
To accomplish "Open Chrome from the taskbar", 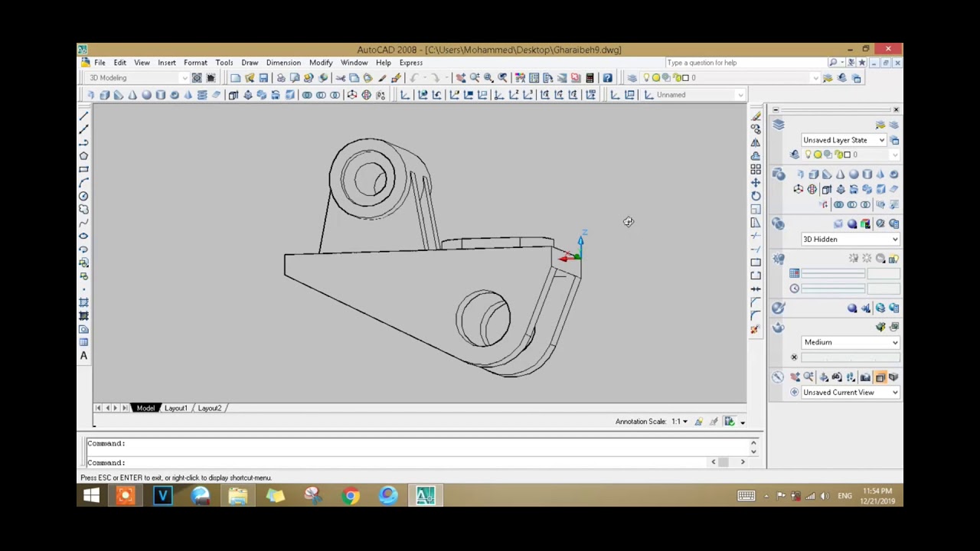I will pyautogui.click(x=351, y=496).
